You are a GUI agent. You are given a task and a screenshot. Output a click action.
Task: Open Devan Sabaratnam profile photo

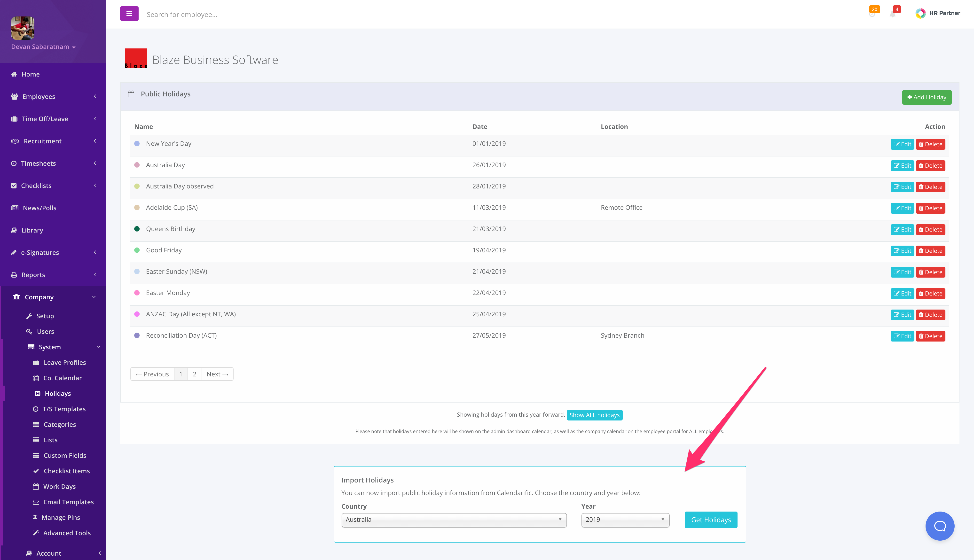[x=23, y=28]
